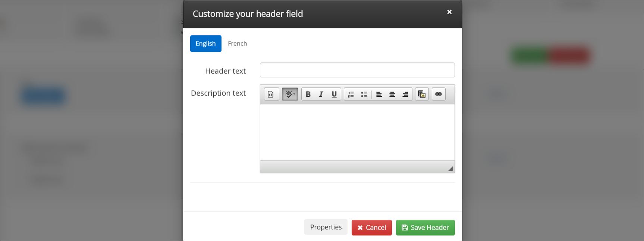This screenshot has height=241, width=644.
Task: Align description text left
Action: pos(379,94)
